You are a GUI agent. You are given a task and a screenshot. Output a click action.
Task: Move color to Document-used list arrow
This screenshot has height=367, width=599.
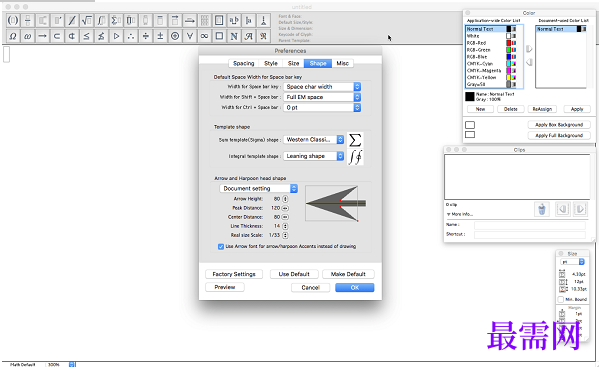pyautogui.click(x=529, y=49)
